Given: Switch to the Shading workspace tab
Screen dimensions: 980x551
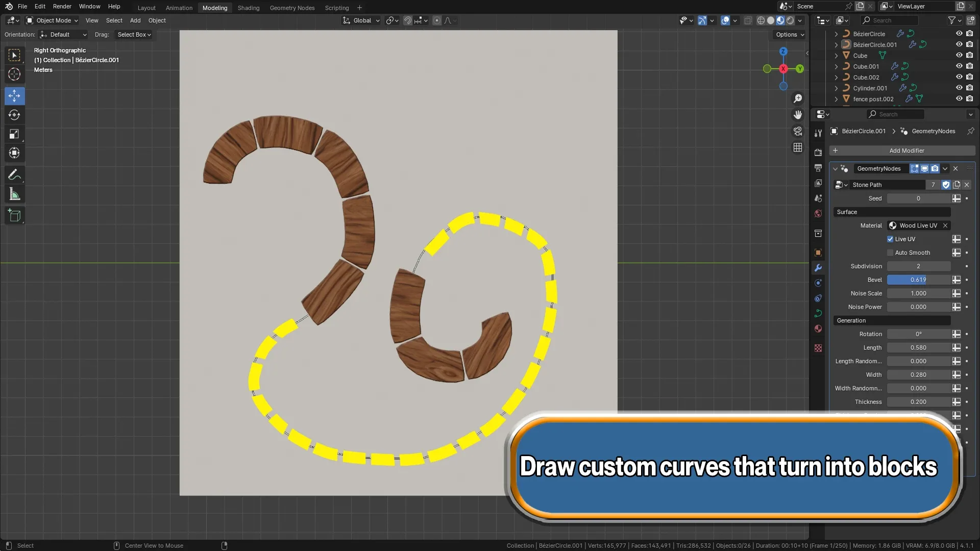Looking at the screenshot, I should click(x=249, y=8).
